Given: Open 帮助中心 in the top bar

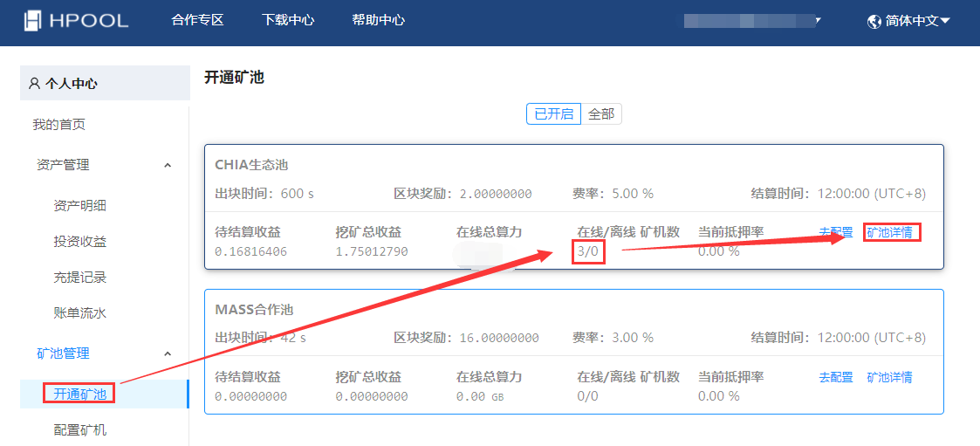Looking at the screenshot, I should click(x=378, y=20).
